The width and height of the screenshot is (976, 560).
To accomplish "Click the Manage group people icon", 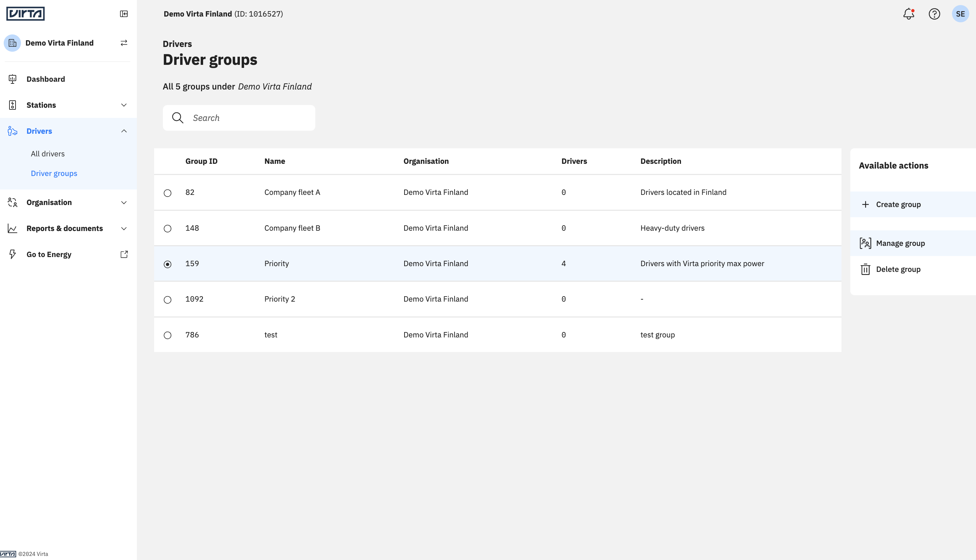I will point(865,243).
